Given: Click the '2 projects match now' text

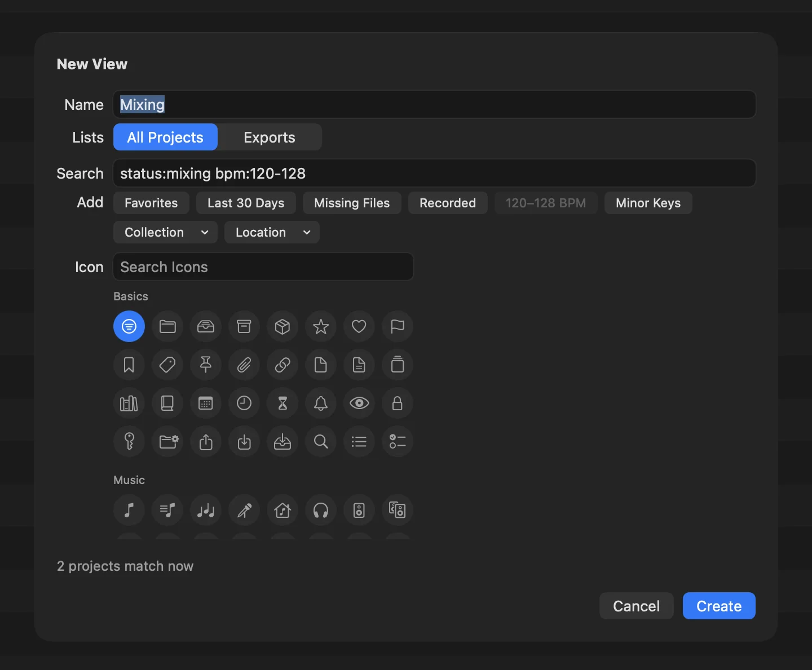Looking at the screenshot, I should click(125, 566).
